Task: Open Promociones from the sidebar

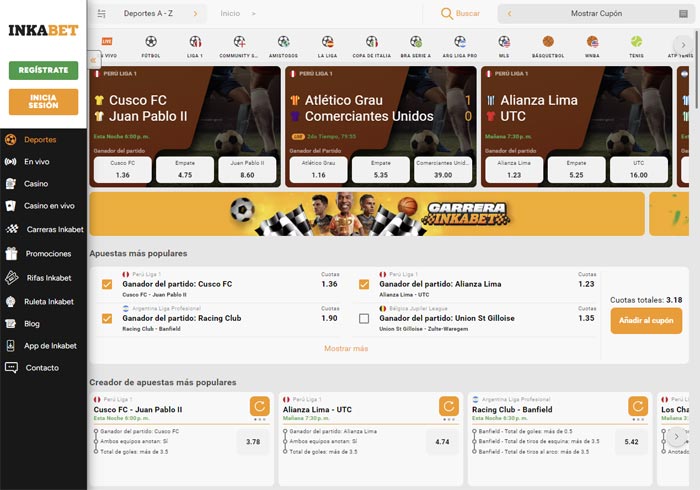Action: tap(43, 253)
